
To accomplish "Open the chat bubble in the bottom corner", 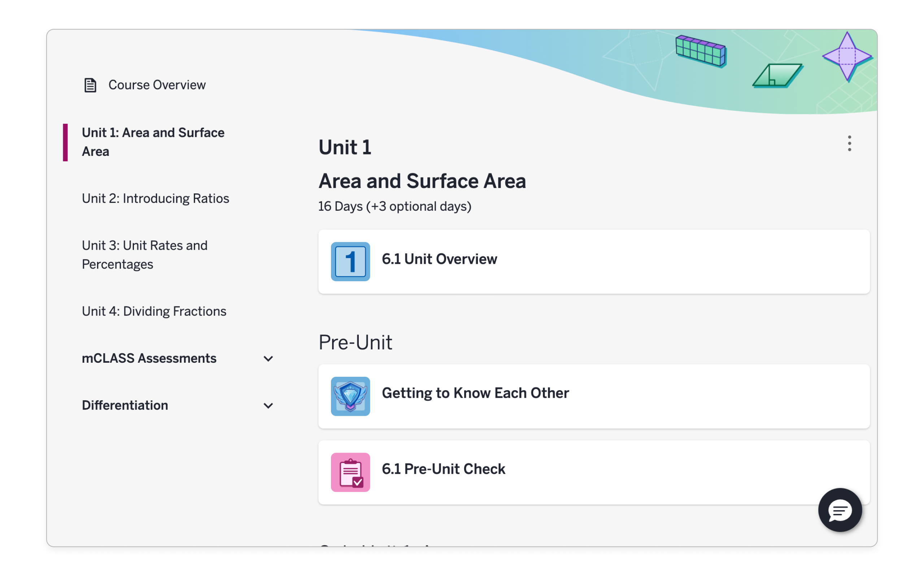I will [840, 510].
